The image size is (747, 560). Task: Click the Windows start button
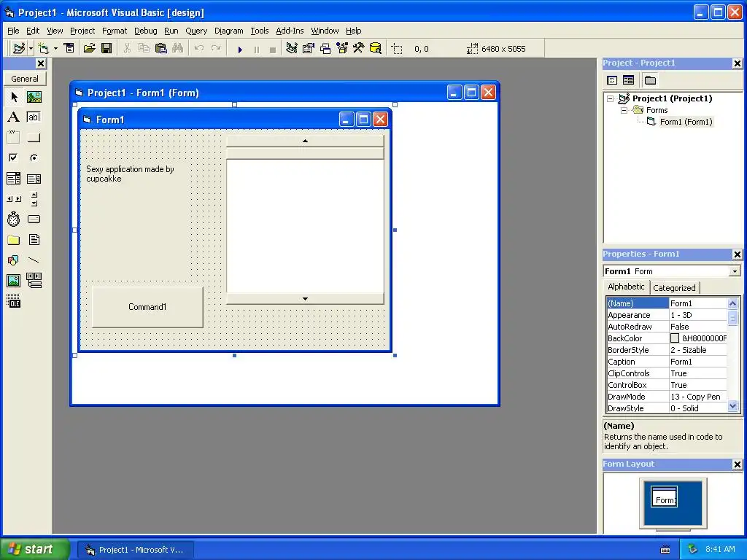pyautogui.click(x=35, y=549)
